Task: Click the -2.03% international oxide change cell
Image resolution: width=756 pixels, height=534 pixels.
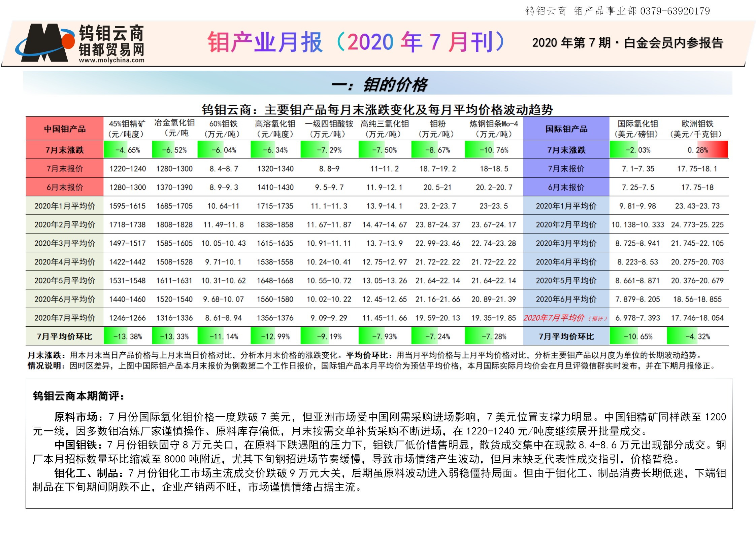Action: click(x=638, y=150)
